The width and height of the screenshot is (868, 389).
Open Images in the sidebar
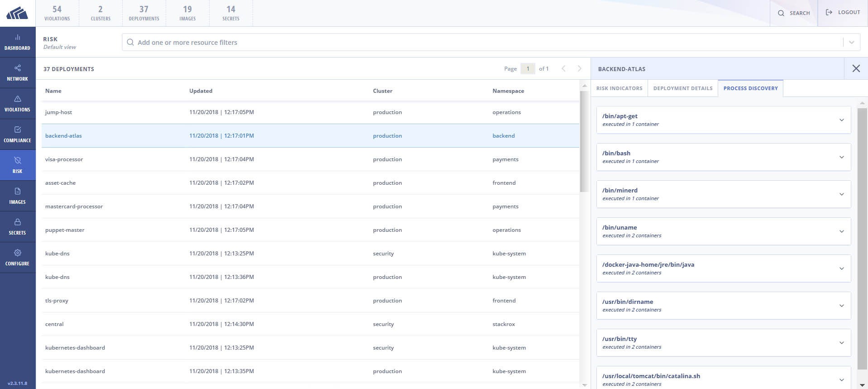coord(18,196)
